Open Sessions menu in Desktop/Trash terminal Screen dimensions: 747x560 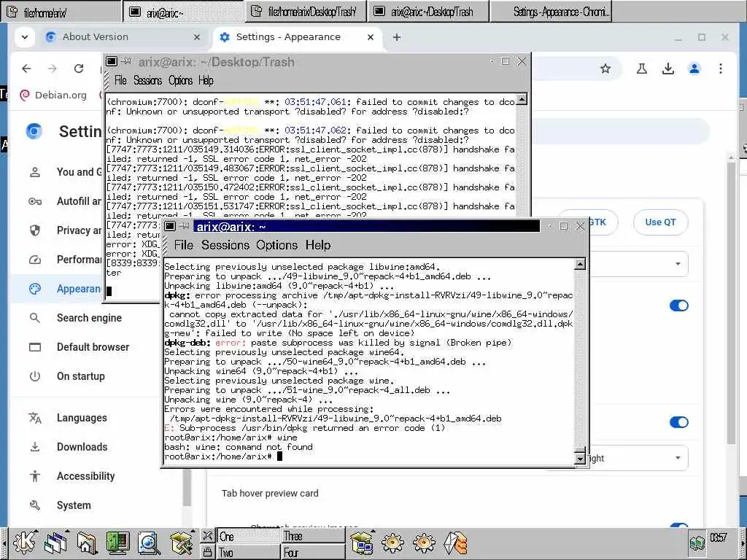pos(147,80)
